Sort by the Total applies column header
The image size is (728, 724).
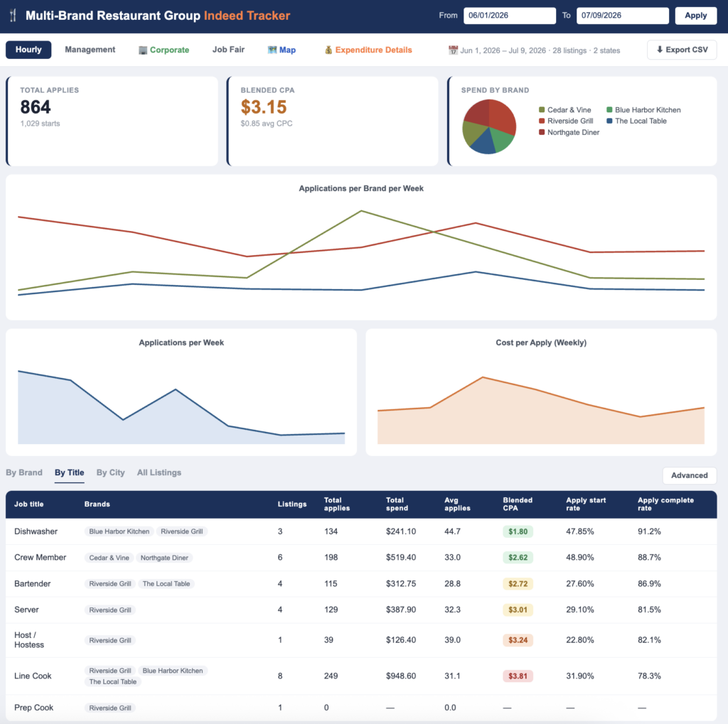tap(336, 504)
